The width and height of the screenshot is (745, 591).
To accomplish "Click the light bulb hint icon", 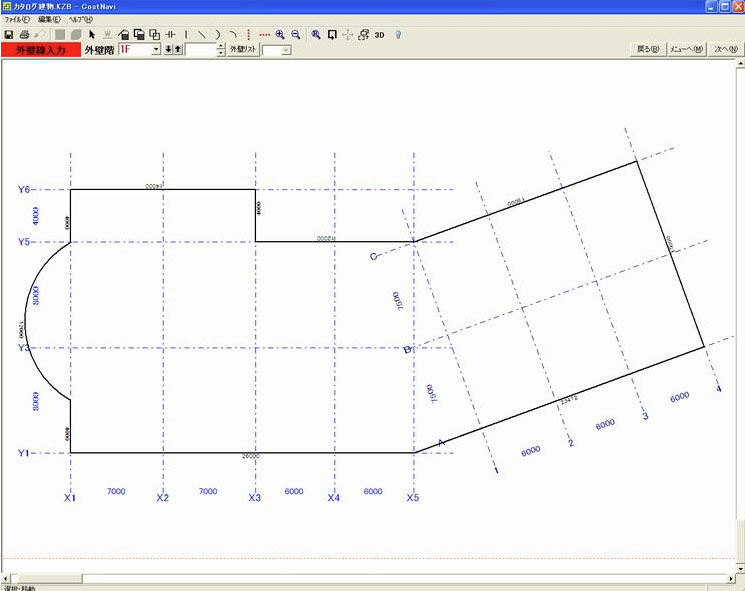I will point(398,34).
